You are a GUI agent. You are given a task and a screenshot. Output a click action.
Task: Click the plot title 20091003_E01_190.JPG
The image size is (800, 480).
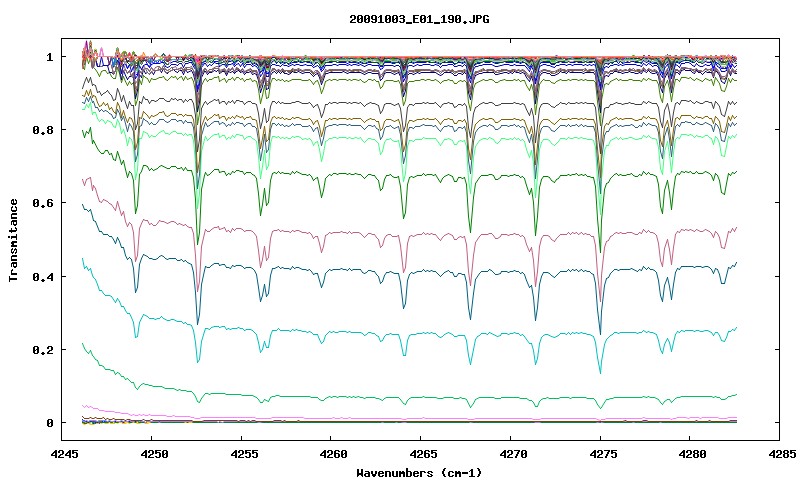(419, 19)
